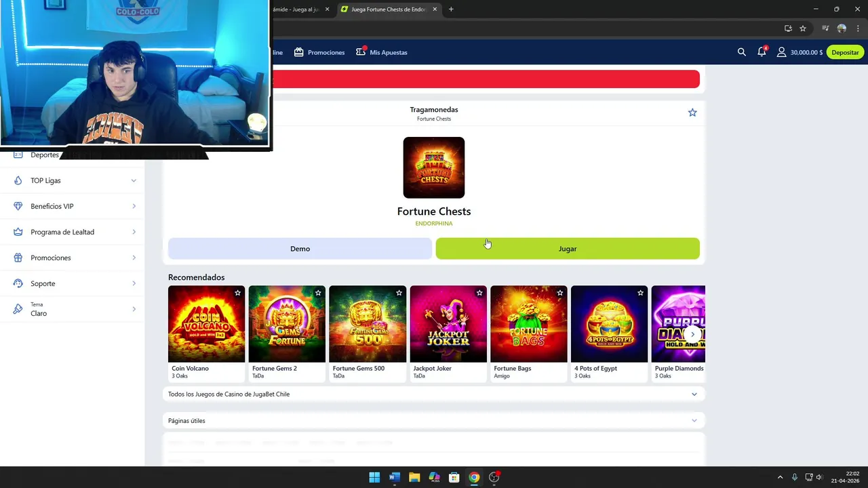Open notifications bell icon
The image size is (868, 488).
pyautogui.click(x=762, y=52)
